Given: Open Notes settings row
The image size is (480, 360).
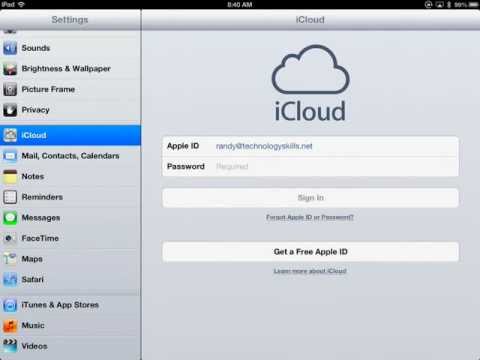Looking at the screenshot, I should tap(70, 177).
